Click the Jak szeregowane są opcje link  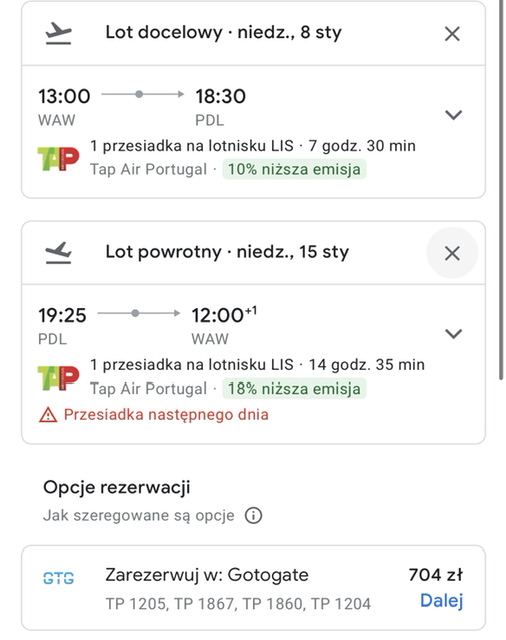click(x=139, y=516)
